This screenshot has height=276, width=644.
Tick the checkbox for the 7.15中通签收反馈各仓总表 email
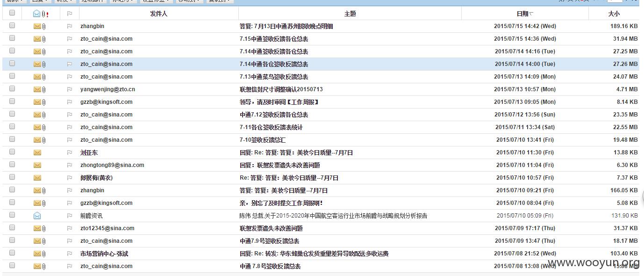click(12, 38)
